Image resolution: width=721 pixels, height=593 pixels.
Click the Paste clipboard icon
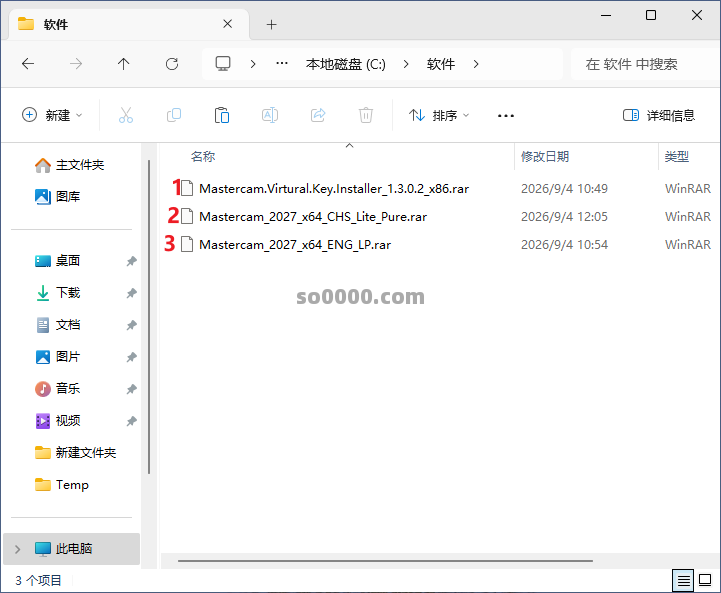click(222, 115)
